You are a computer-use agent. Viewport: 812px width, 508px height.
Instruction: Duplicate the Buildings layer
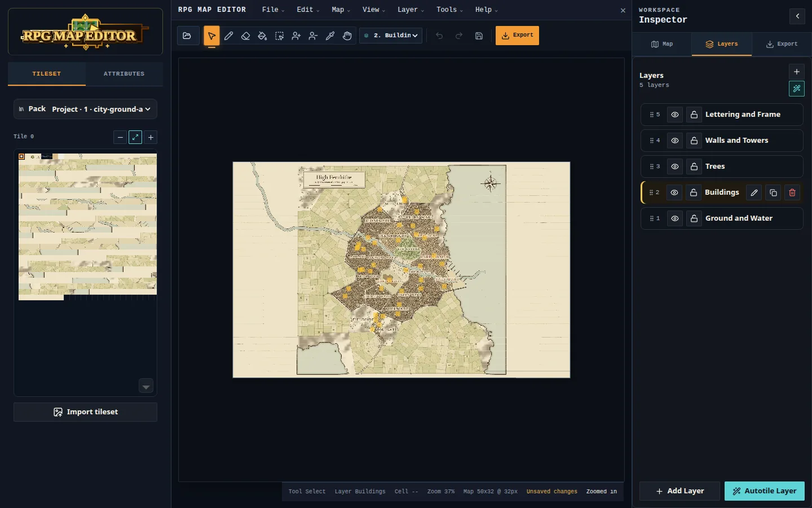tap(773, 192)
